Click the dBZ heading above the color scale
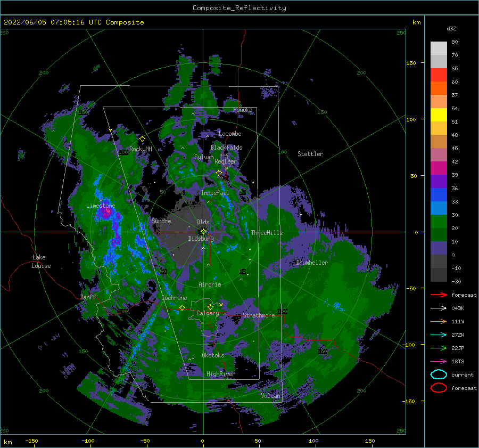Viewport: 479px width, 448px height. click(x=451, y=28)
